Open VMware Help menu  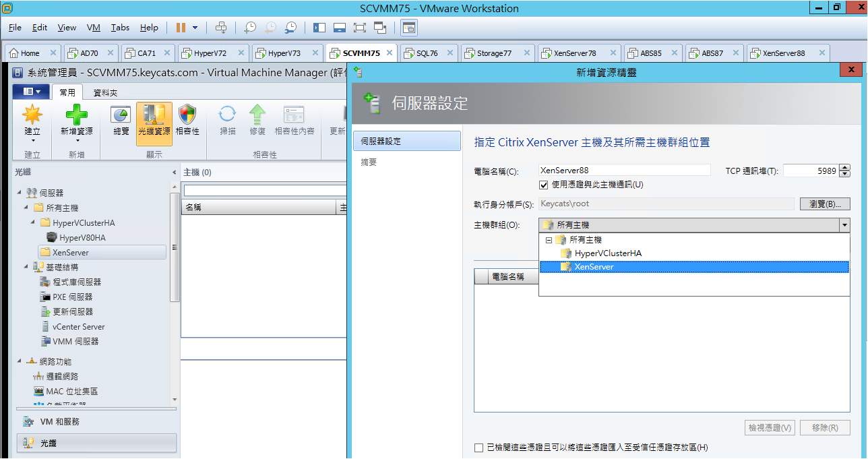tap(149, 28)
